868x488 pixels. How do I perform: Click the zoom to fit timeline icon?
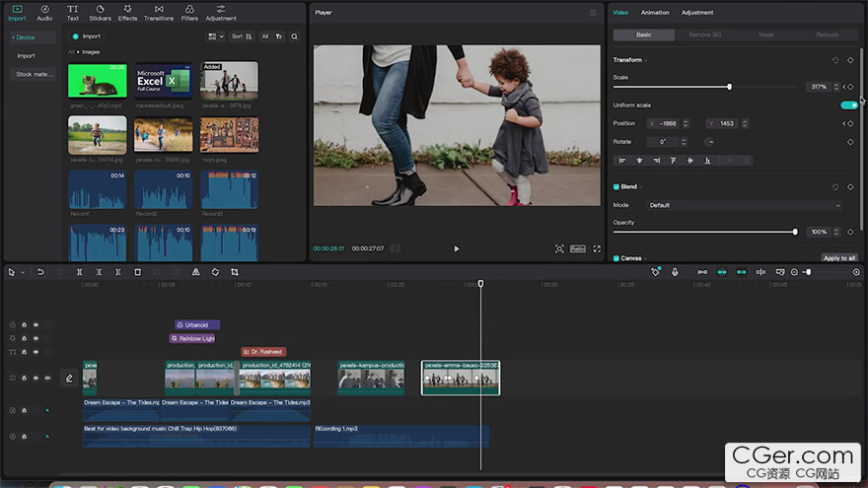[856, 272]
